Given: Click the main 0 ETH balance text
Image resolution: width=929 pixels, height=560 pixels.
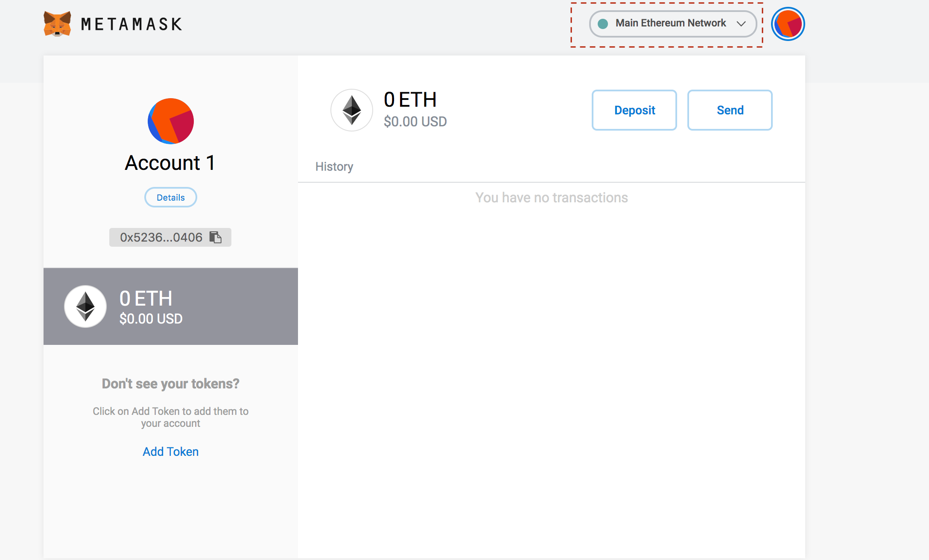Looking at the screenshot, I should point(410,100).
